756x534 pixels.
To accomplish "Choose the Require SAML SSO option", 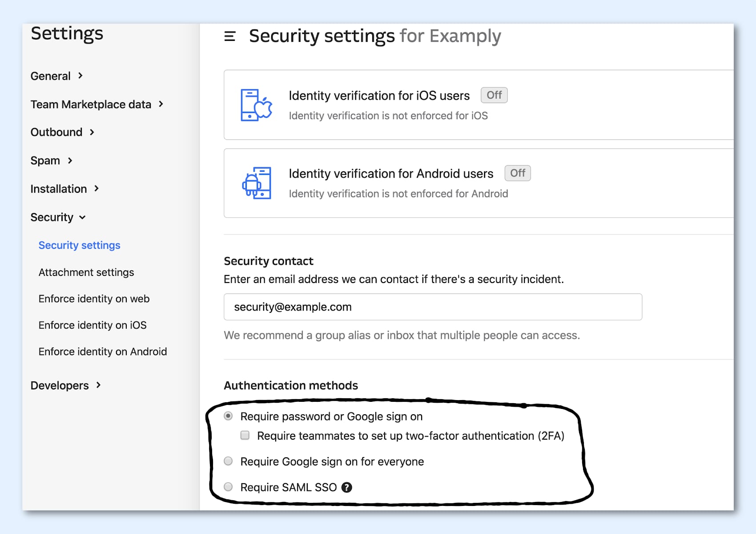I will (228, 487).
